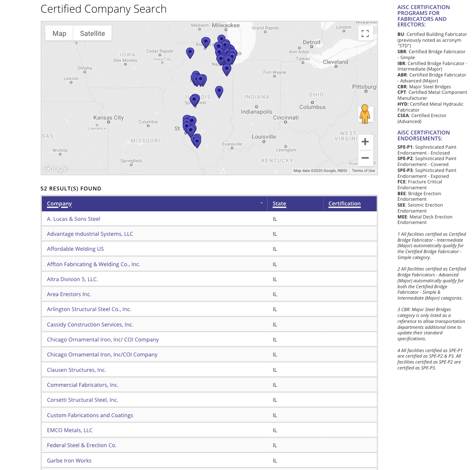Click the AISC CERTIFICATION ENDORSEMENTS heading
The image size is (476, 470).
point(424,136)
